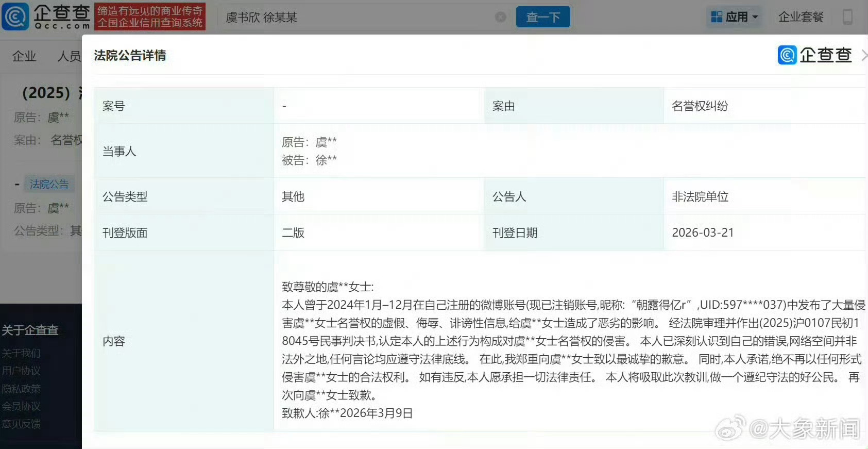Open the 应用 dropdown menu
The width and height of the screenshot is (868, 449).
click(x=734, y=17)
